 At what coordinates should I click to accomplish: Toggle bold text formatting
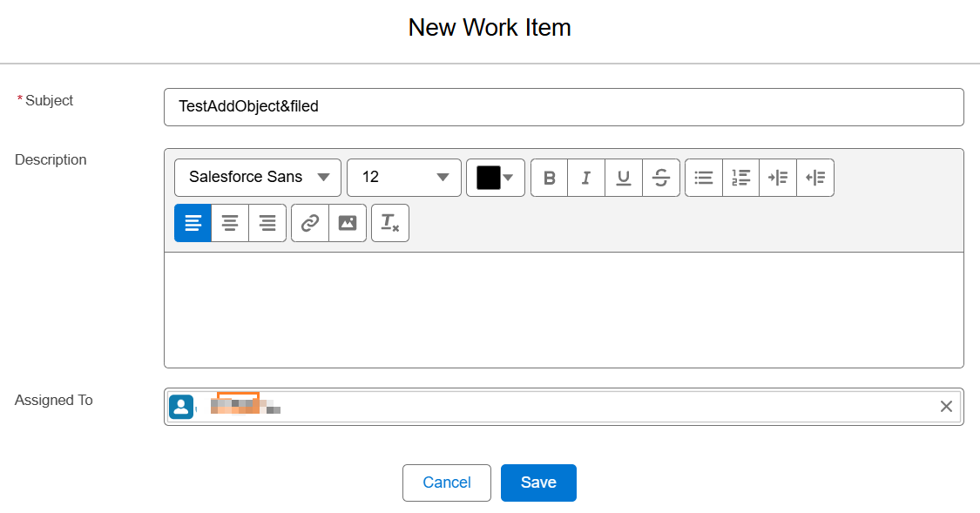tap(550, 178)
